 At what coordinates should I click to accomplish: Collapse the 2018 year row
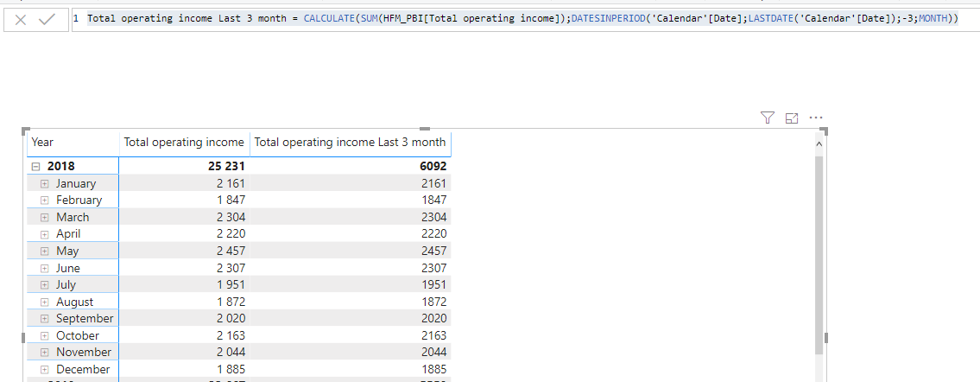pyautogui.click(x=36, y=167)
